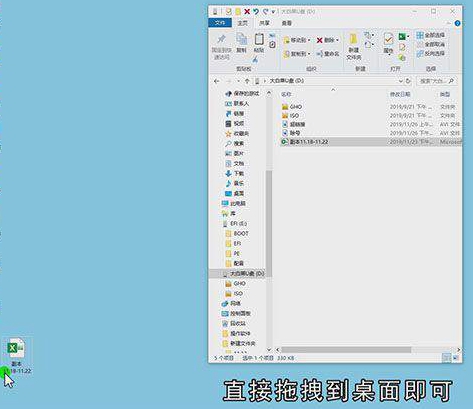Click Back arrow in navigation bar

pyautogui.click(x=217, y=81)
